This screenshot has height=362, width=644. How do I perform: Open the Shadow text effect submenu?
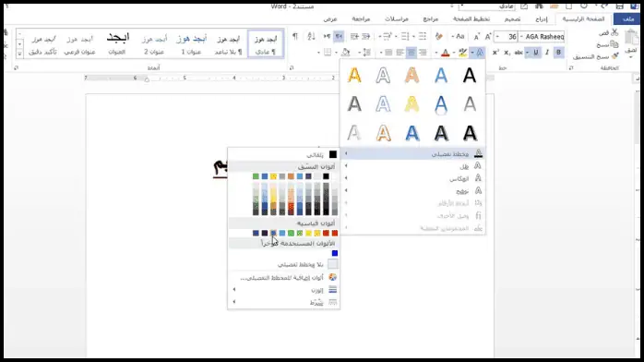click(x=412, y=166)
